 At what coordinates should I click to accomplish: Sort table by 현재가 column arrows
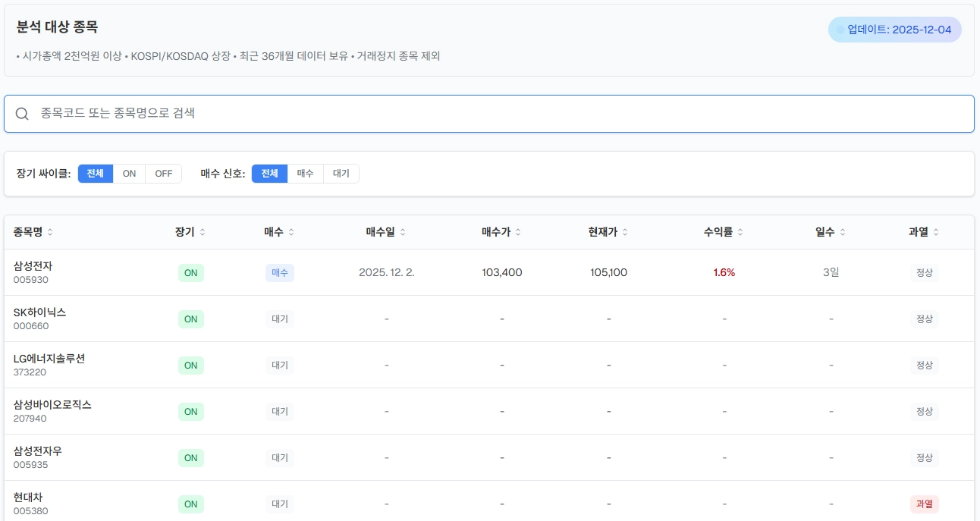click(625, 232)
